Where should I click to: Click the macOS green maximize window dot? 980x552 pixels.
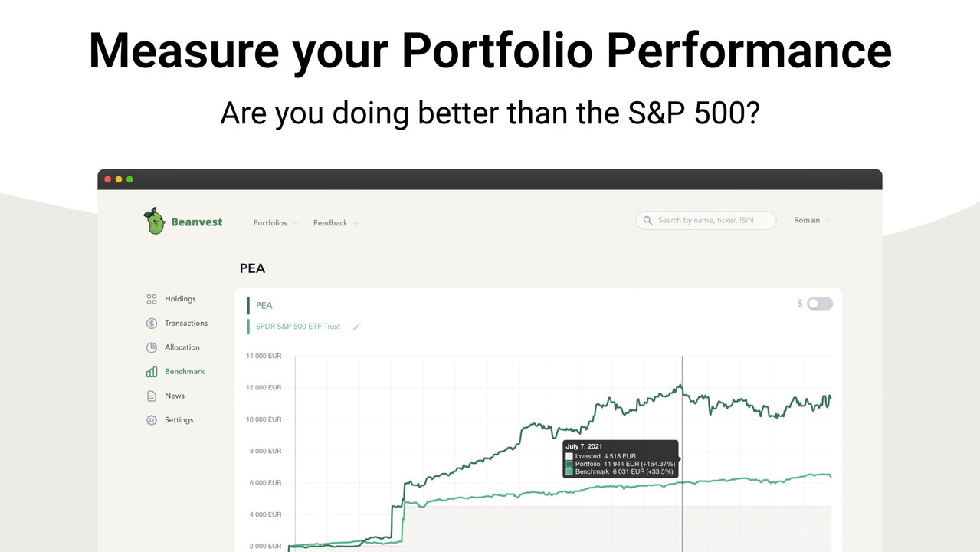click(129, 179)
